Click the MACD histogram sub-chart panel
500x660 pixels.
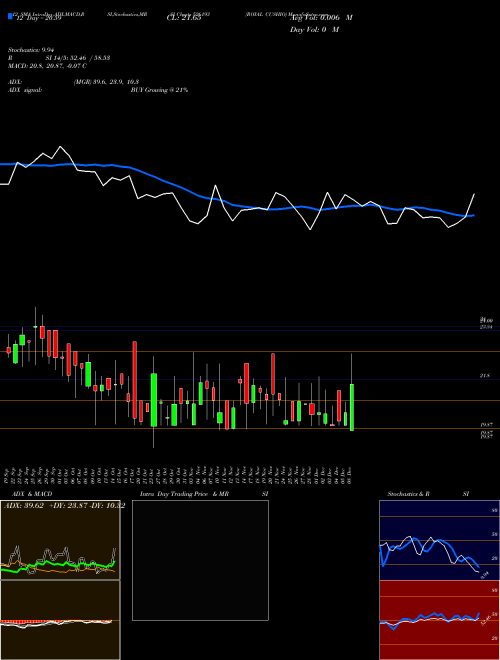tap(60, 620)
